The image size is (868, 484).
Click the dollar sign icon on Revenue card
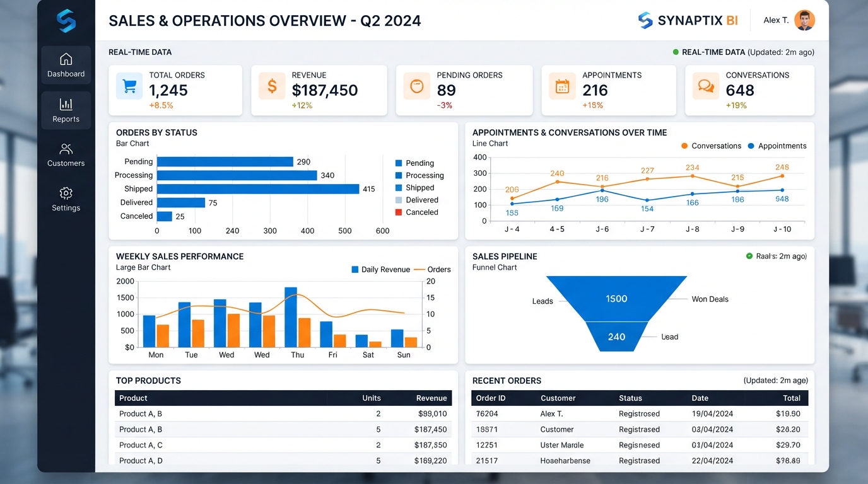point(272,86)
